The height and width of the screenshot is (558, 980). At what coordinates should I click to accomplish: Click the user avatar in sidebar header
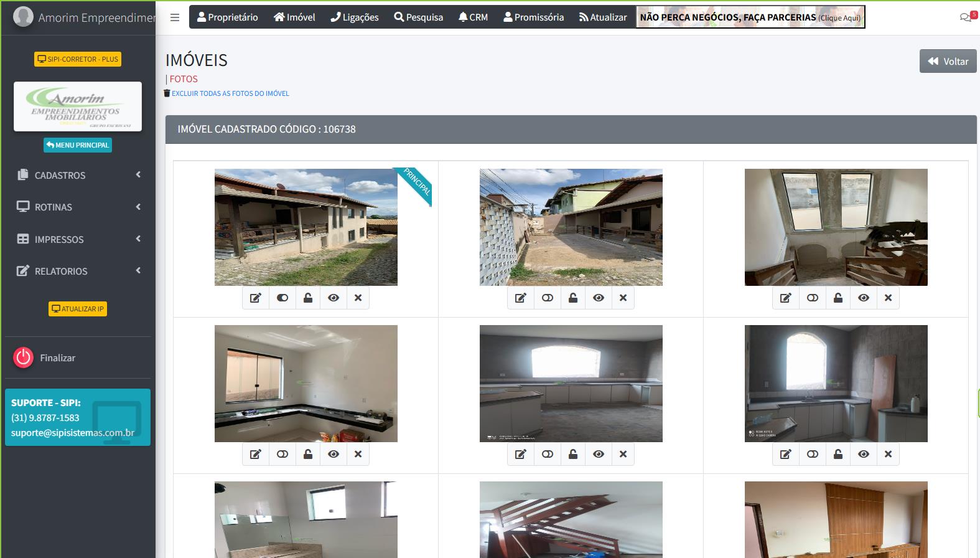[23, 17]
